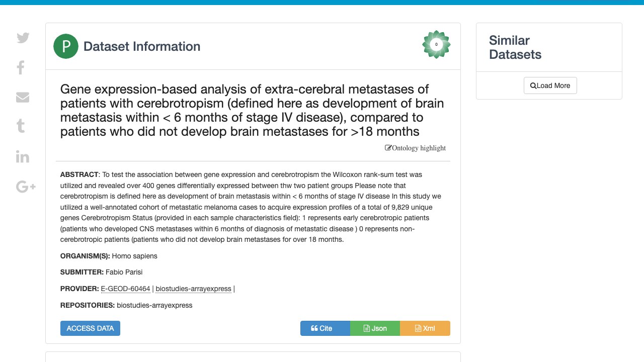
Task: Share dataset via Twitter icon
Action: (x=23, y=38)
